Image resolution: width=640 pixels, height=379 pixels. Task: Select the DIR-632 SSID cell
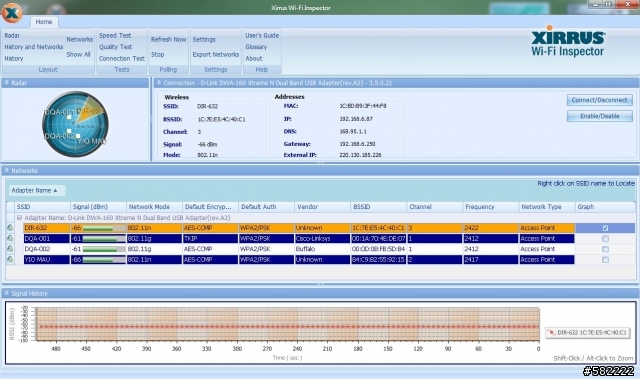(x=47, y=228)
